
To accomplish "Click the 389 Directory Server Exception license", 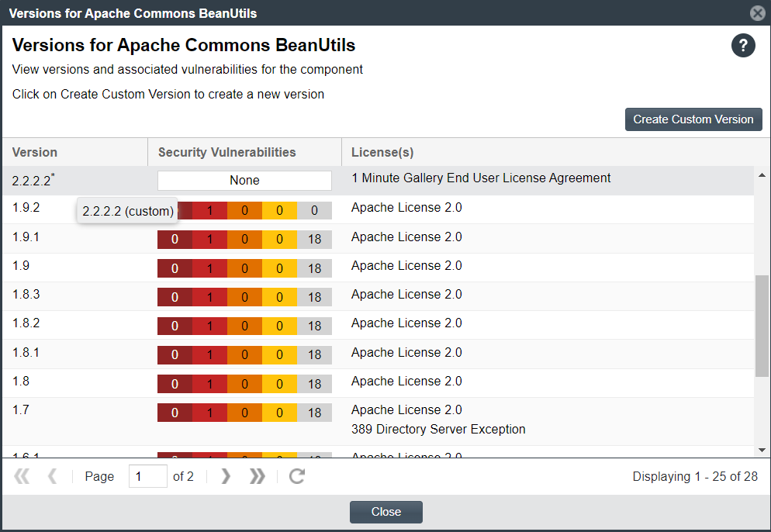I will (x=438, y=429).
